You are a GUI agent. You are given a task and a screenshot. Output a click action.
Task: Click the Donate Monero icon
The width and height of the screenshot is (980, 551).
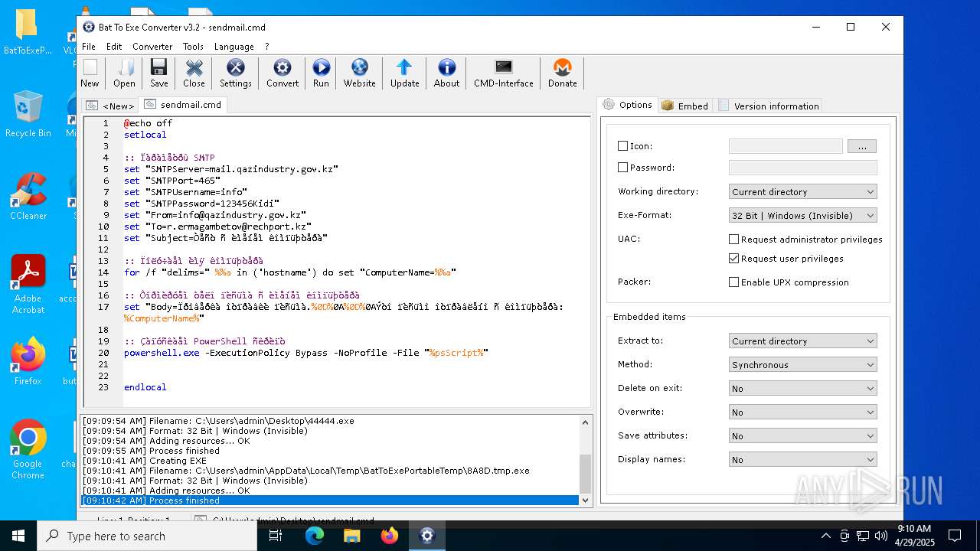click(x=562, y=73)
